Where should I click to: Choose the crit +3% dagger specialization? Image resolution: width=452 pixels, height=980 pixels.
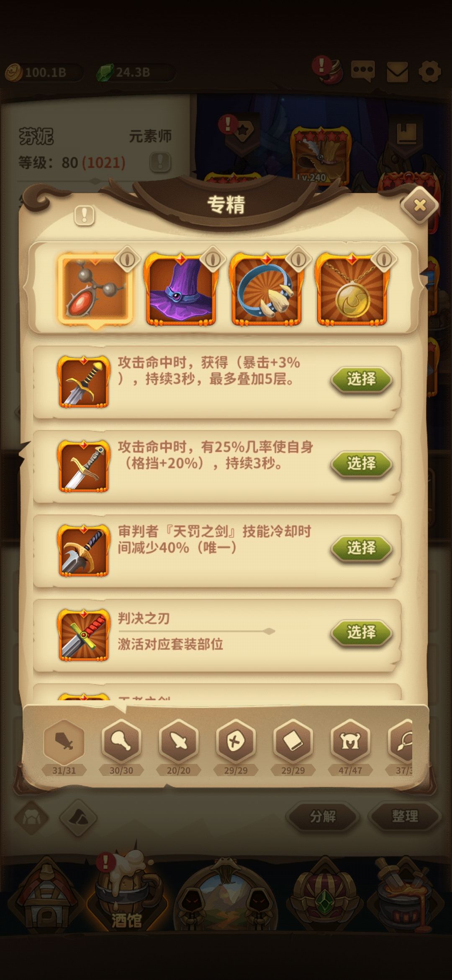tap(362, 379)
